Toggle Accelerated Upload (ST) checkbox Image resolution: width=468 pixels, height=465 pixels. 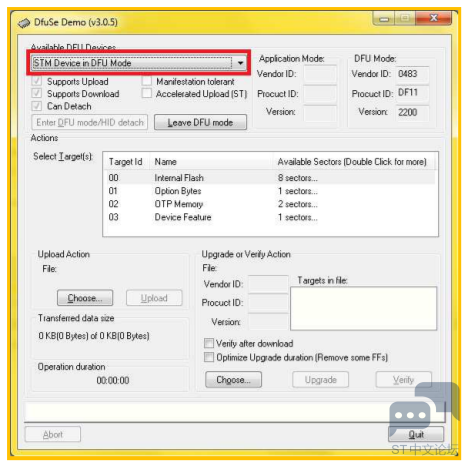coord(146,93)
